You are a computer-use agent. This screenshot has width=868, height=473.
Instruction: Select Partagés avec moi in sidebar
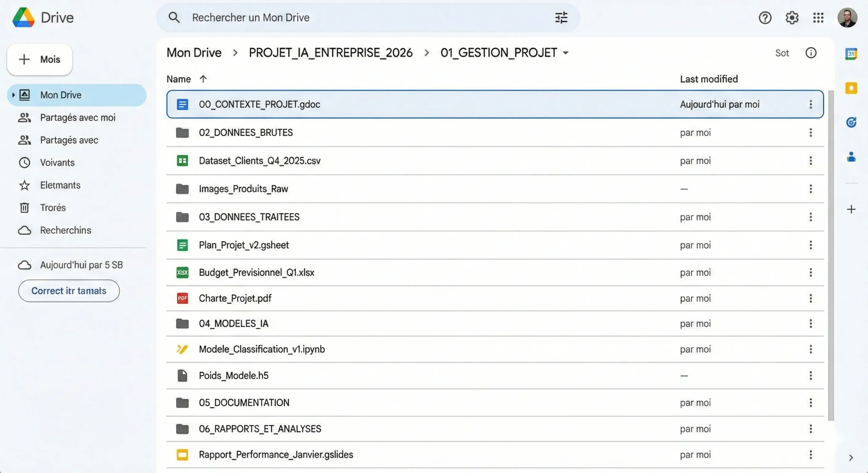pyautogui.click(x=78, y=118)
